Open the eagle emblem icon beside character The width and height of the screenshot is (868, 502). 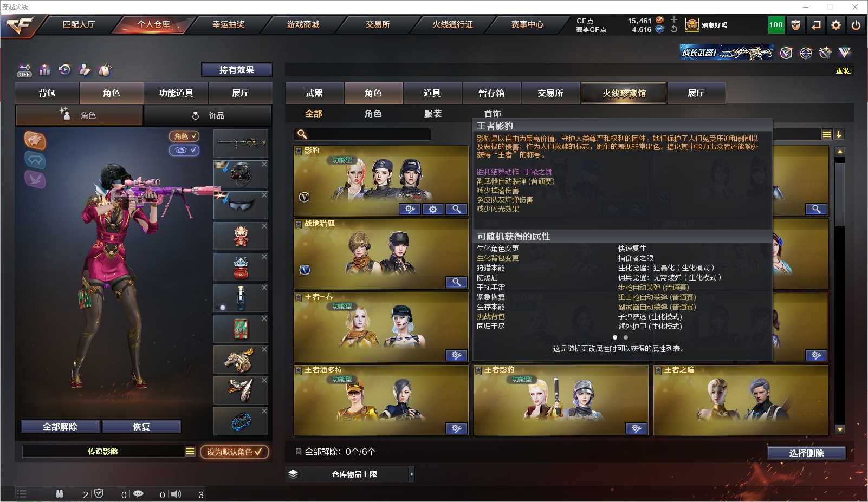pos(35,141)
